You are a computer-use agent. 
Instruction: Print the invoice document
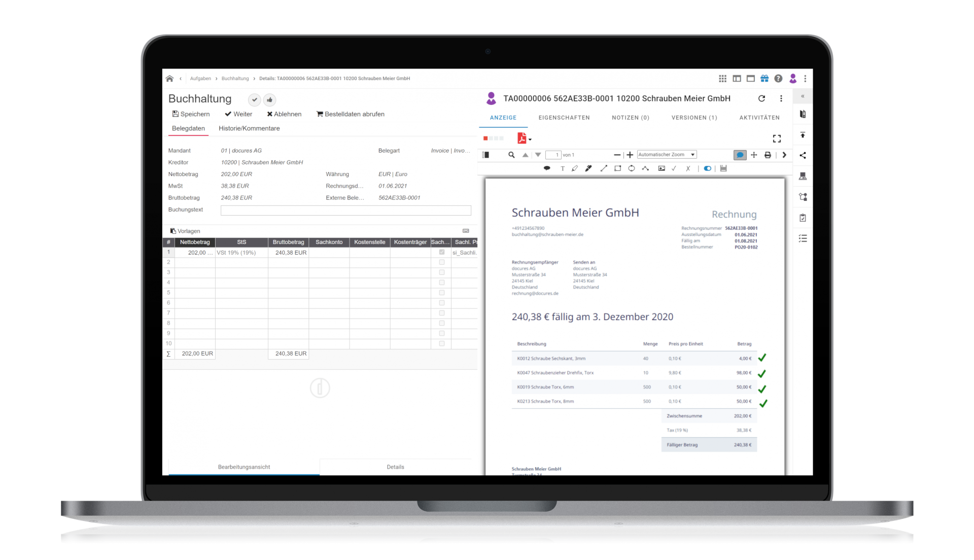768,155
